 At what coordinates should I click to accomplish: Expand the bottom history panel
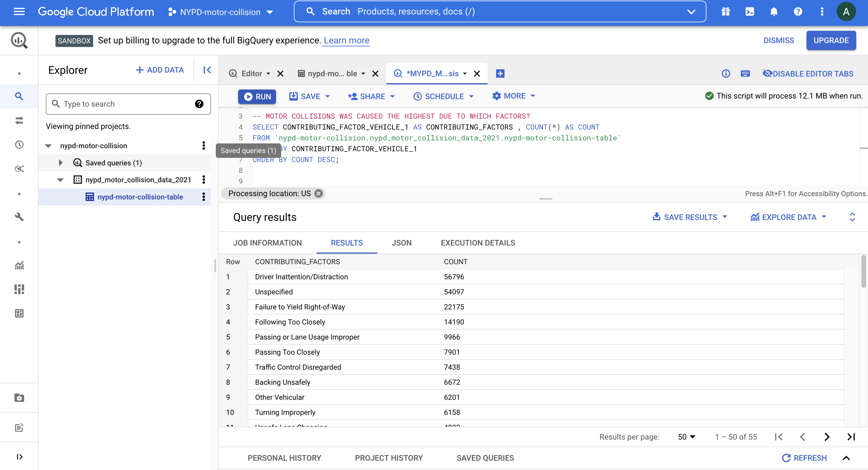[x=846, y=458]
